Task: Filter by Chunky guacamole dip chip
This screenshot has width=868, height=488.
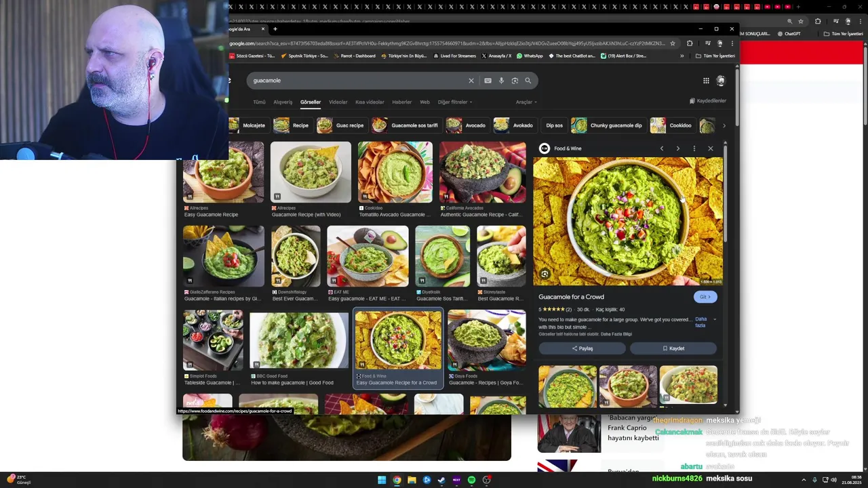Action: coord(608,125)
